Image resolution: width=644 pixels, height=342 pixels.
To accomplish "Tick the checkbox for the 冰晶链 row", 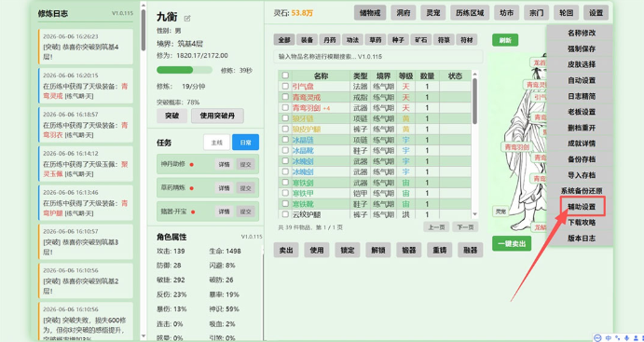I will (285, 140).
